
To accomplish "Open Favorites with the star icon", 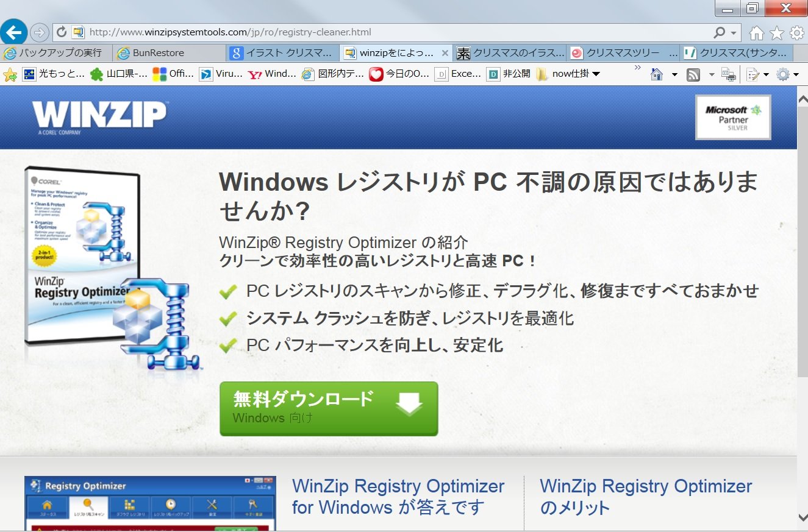I will coord(777,33).
